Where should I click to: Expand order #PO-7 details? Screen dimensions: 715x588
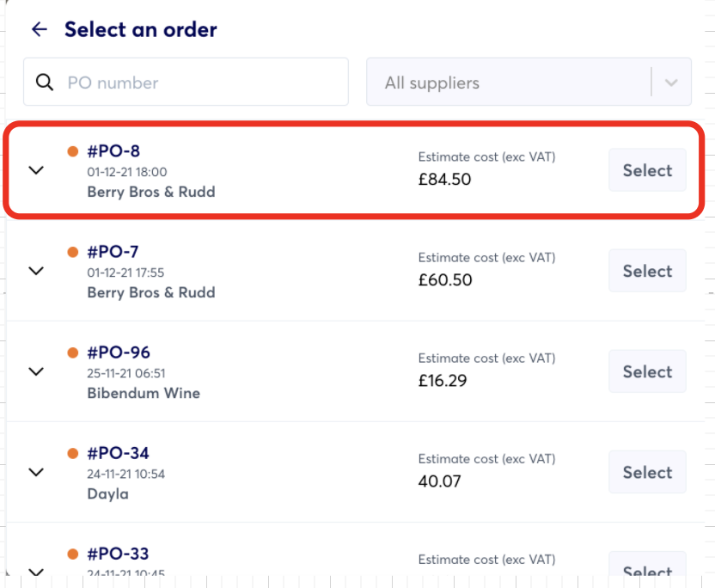(x=36, y=271)
